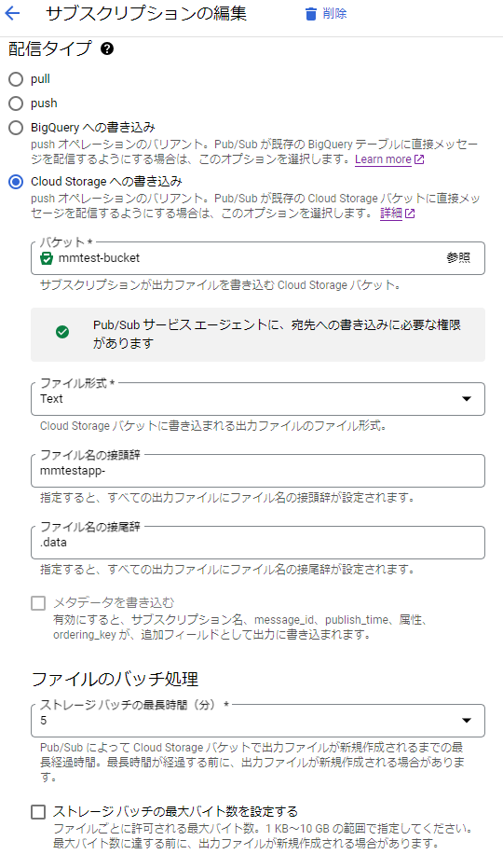Open the Learn more link
Viewport: 503px width, 868px height.
point(383,159)
